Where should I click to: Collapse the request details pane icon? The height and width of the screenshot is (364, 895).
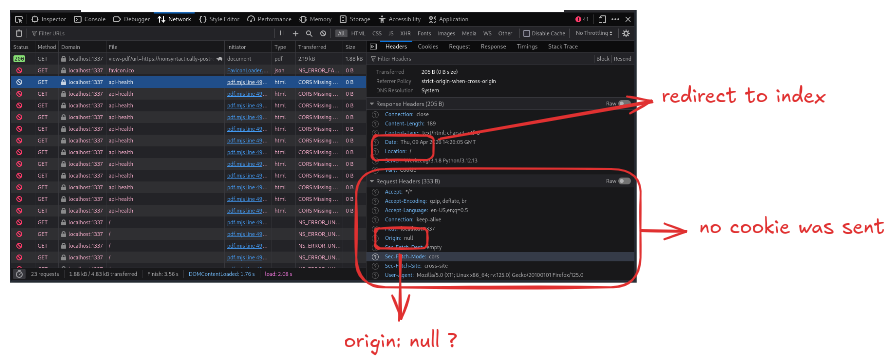tap(373, 47)
